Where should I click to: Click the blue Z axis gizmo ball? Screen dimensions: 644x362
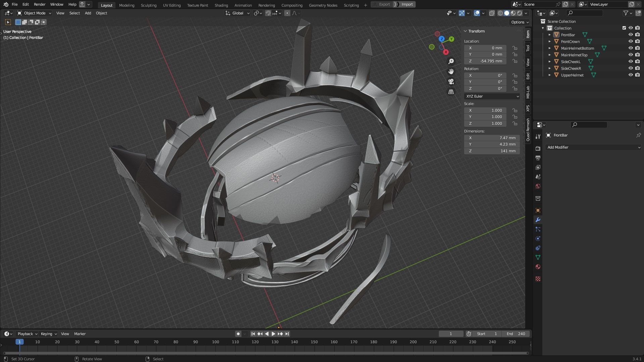point(442,39)
